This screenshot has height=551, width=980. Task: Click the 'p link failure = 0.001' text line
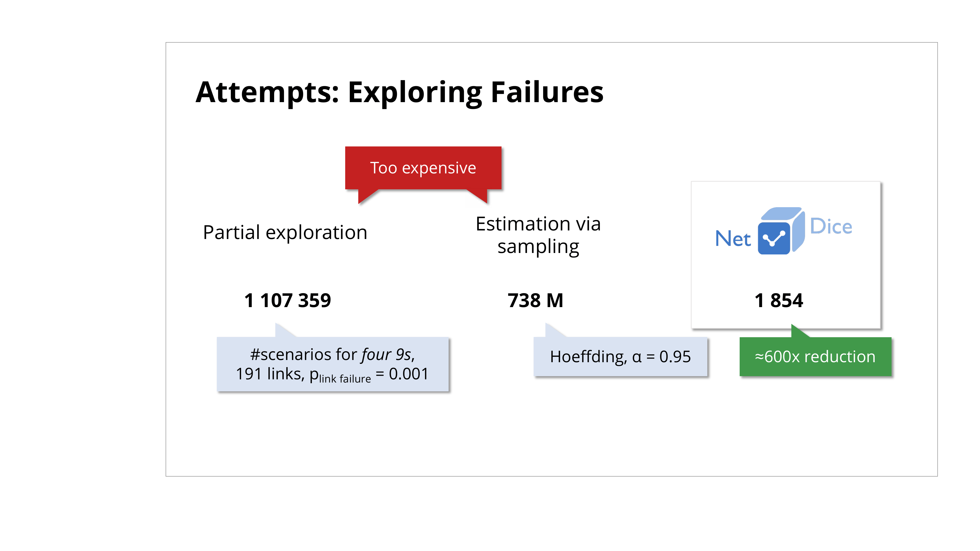point(332,374)
